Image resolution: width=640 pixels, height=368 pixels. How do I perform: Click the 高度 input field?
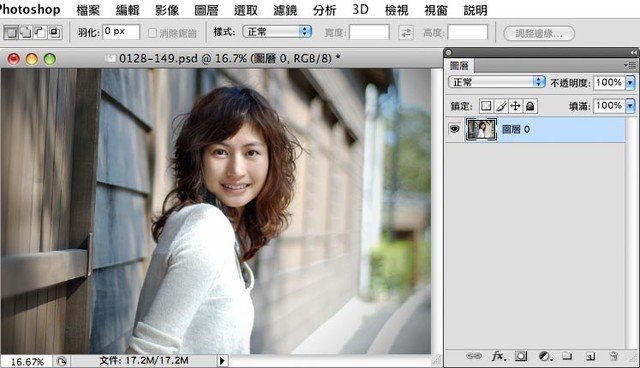pyautogui.click(x=467, y=32)
